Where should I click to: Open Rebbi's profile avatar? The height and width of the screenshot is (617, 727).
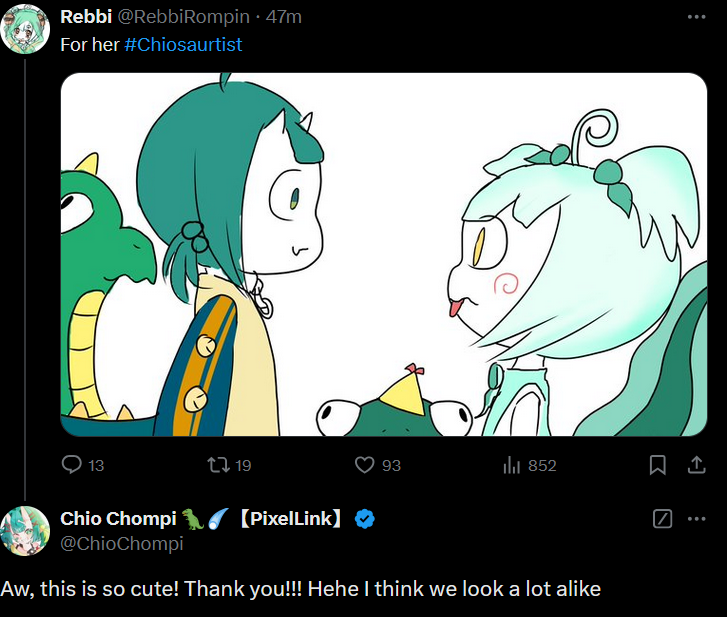[x=25, y=29]
